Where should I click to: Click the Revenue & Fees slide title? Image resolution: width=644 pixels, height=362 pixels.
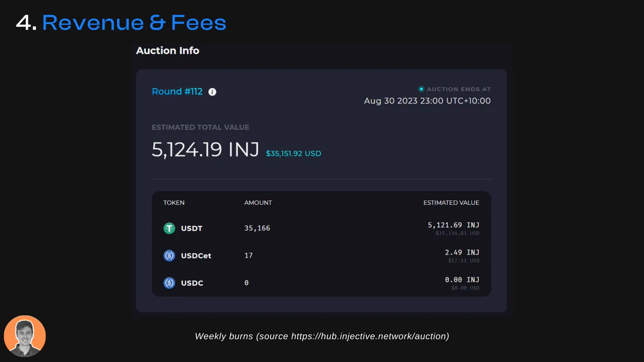(134, 23)
